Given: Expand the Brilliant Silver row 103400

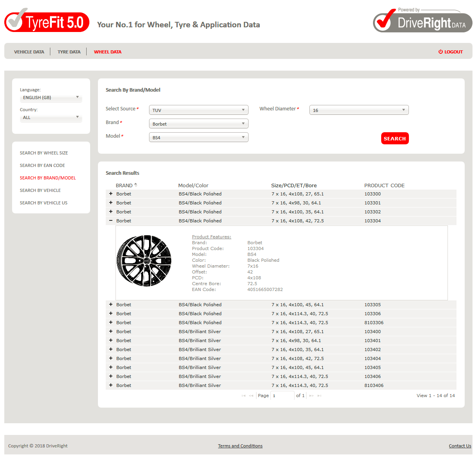Looking at the screenshot, I should tap(111, 331).
